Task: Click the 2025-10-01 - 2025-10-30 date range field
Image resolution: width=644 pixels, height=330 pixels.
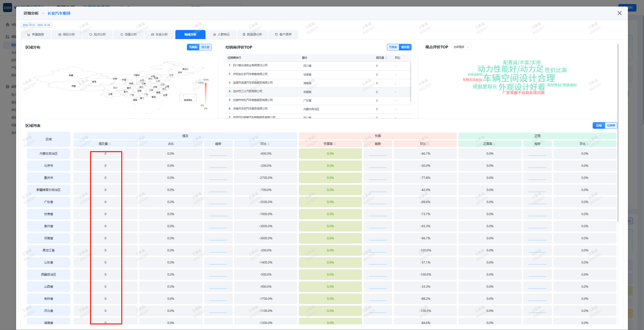Action: click(36, 25)
